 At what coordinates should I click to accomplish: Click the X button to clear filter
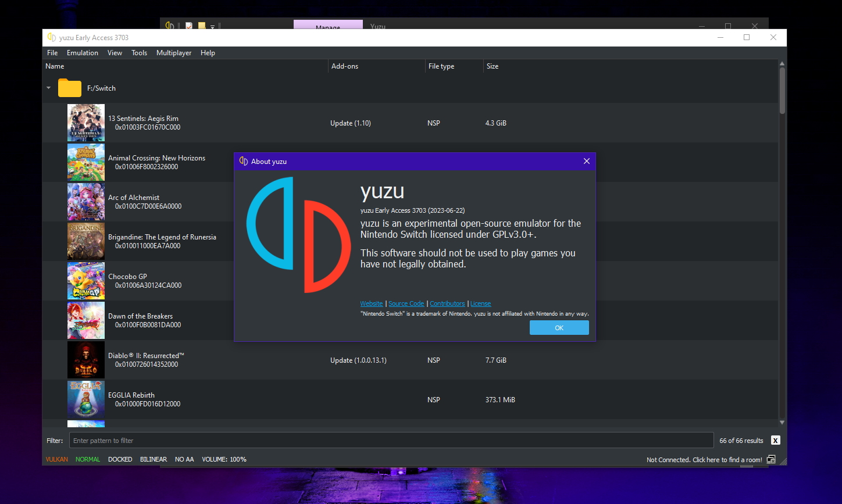(775, 441)
